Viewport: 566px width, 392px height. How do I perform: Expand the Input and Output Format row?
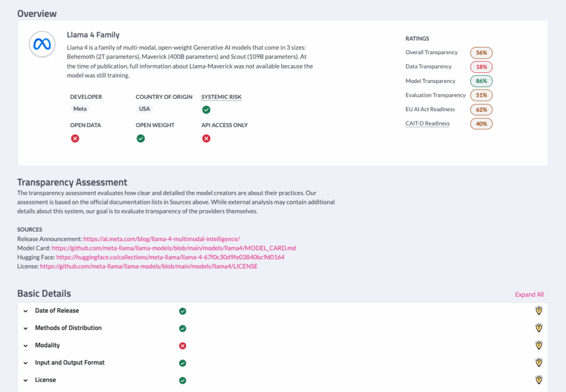tap(25, 363)
